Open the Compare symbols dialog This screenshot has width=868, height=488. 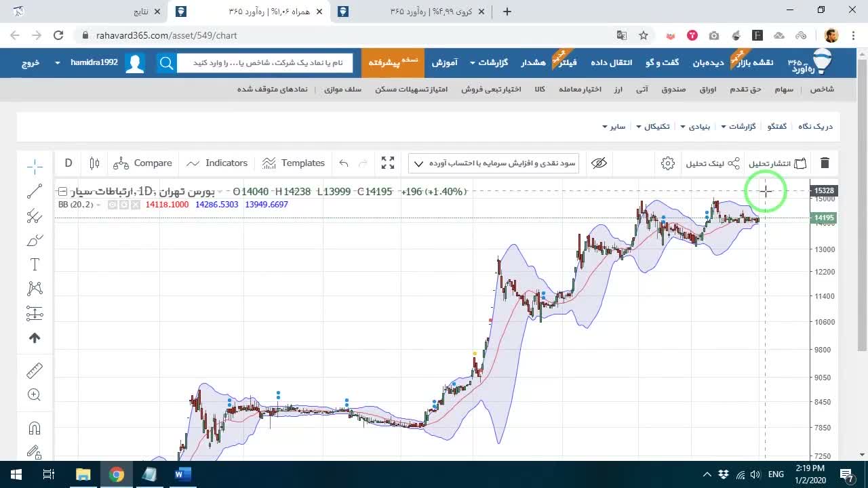(x=142, y=163)
